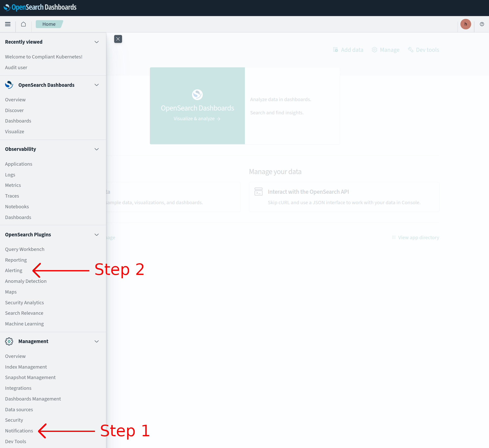Viewport: 489px width, 448px height.
Task: Open Query Workbench
Action: tap(25, 249)
